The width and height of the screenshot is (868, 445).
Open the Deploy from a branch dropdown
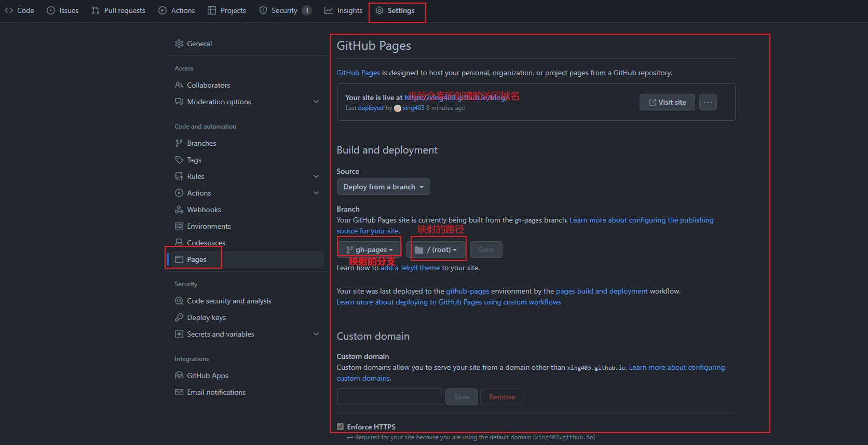(383, 187)
